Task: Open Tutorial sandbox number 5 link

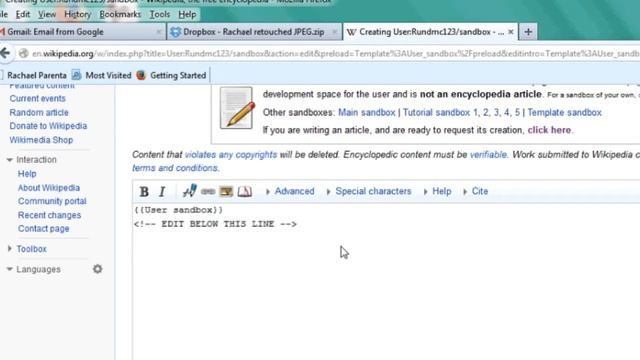Action: point(517,112)
